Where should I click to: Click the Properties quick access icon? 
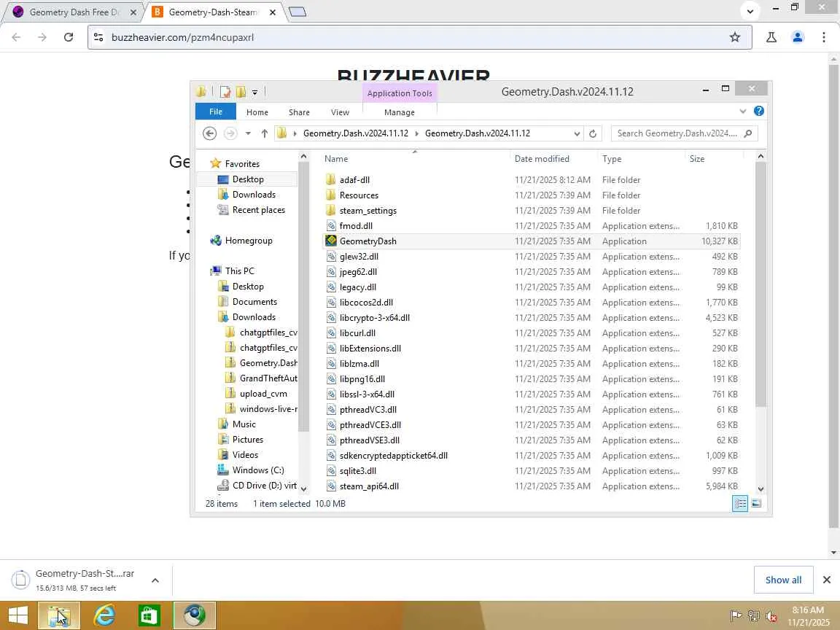(225, 92)
